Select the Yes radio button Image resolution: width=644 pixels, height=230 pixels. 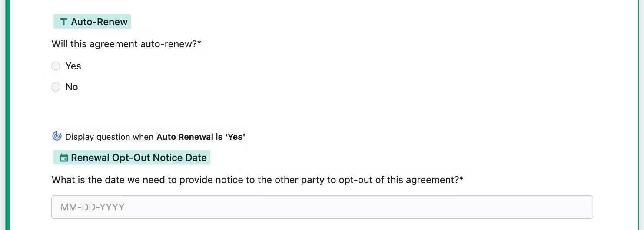coord(56,66)
